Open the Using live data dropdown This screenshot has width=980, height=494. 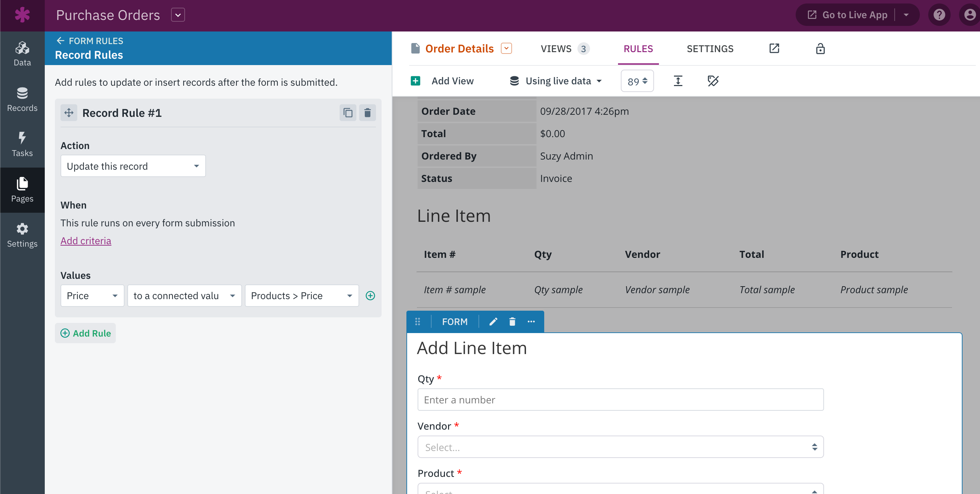click(x=556, y=81)
